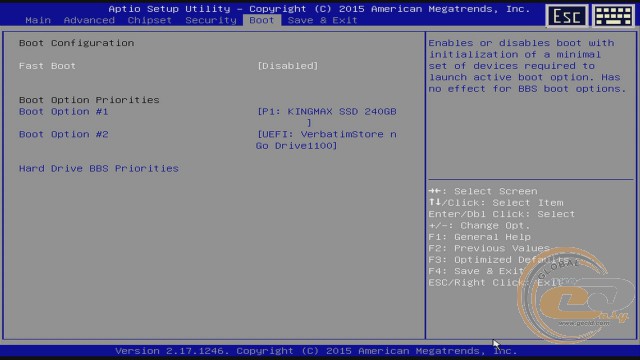This screenshot has height=360, width=640.
Task: Select the Boot Option #2 label
Action: 64,134
